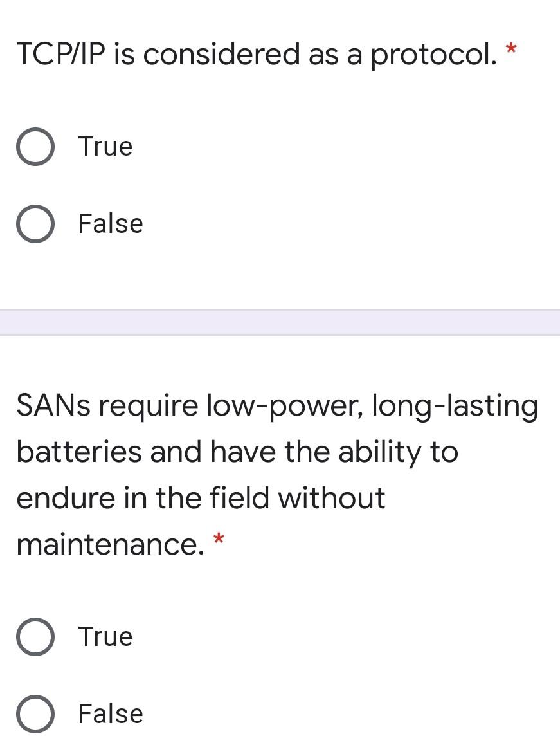This screenshot has height=754, width=560.
Task: Select False for the TCP/IP protocol question
Action: (35, 224)
